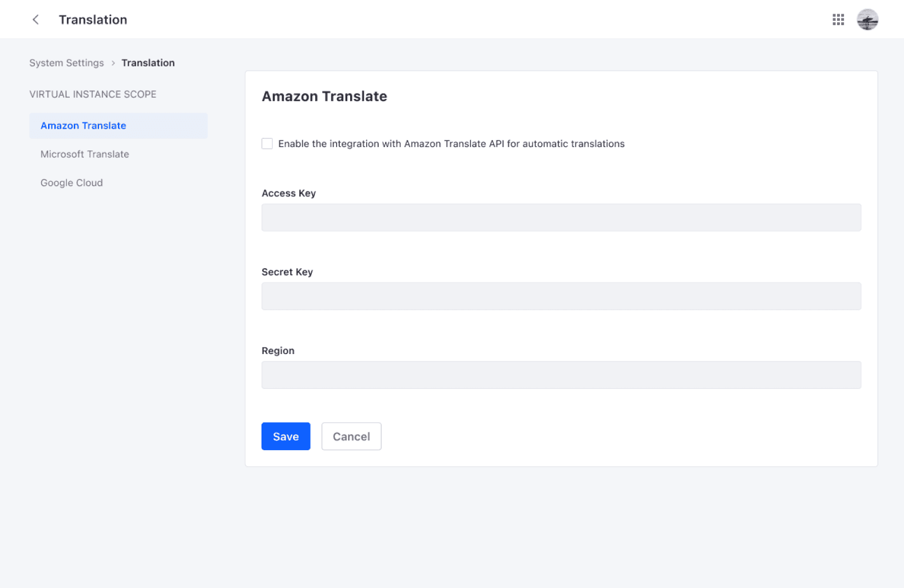Viewport: 904px width, 588px height.
Task: Open the applications grid menu
Action: tap(838, 19)
